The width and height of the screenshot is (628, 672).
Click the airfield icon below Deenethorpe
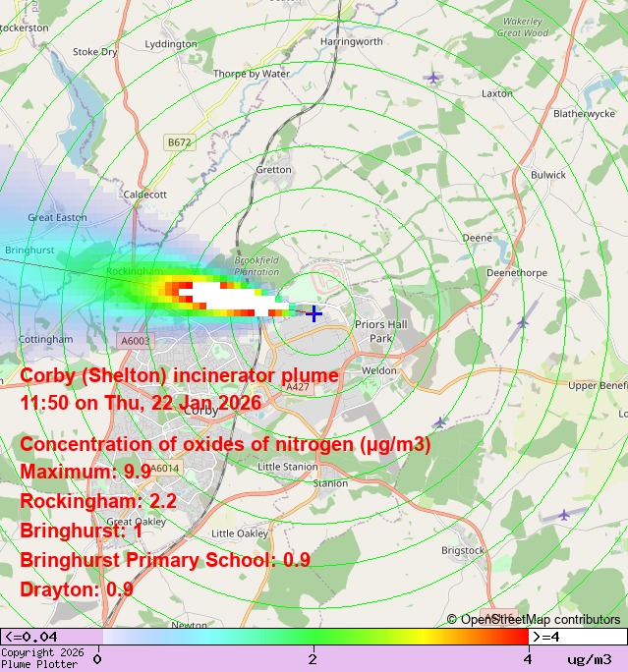click(523, 321)
